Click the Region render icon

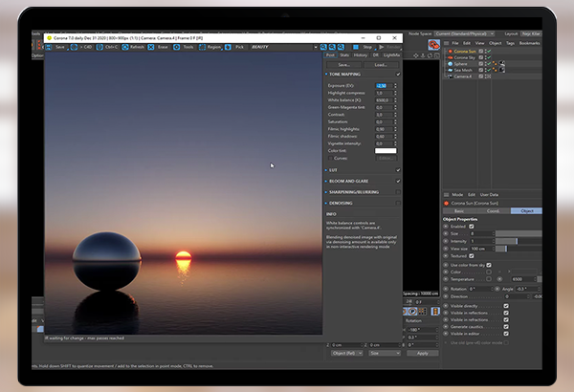tap(202, 47)
